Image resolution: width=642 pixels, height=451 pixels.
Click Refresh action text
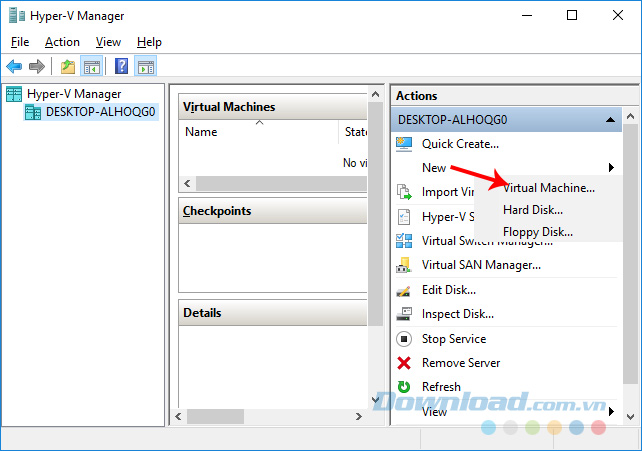tap(441, 387)
